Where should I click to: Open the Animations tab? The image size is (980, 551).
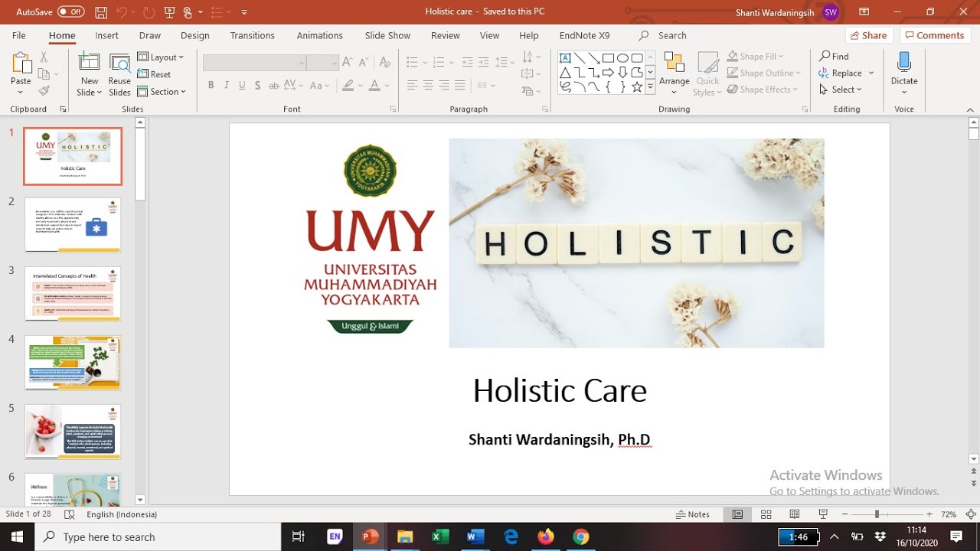319,35
